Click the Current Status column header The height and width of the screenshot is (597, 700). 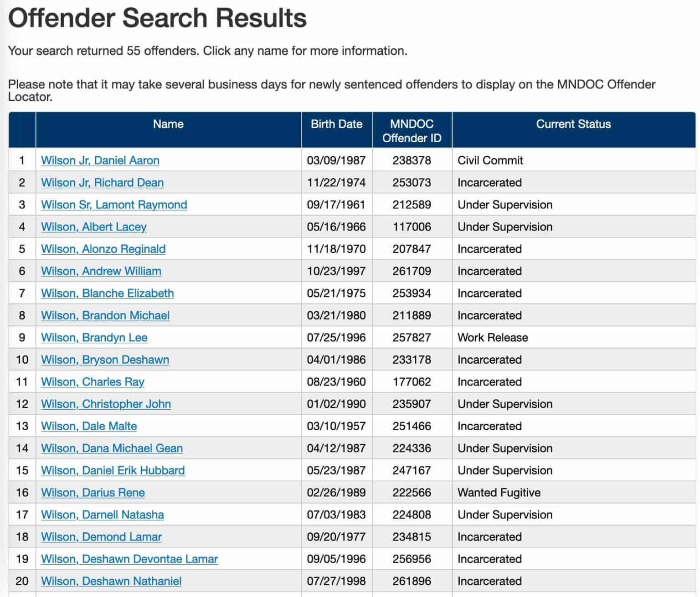pyautogui.click(x=574, y=124)
